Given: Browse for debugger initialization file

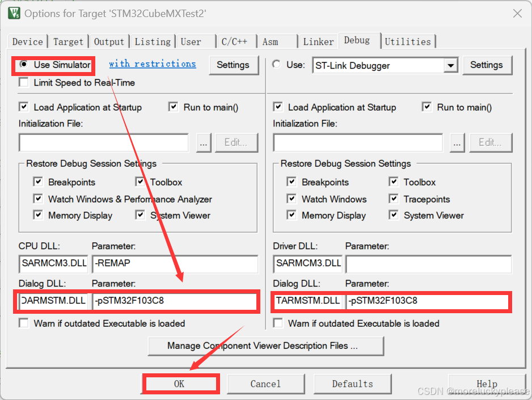Looking at the screenshot, I should point(457,142).
